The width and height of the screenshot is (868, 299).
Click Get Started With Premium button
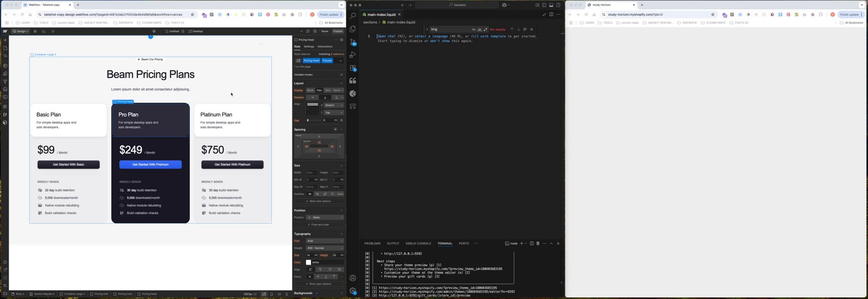[150, 164]
